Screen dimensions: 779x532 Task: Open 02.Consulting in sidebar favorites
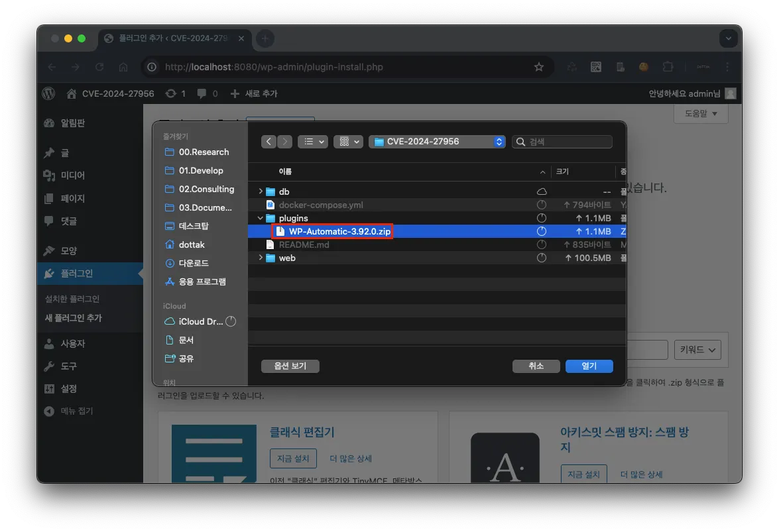tap(200, 189)
